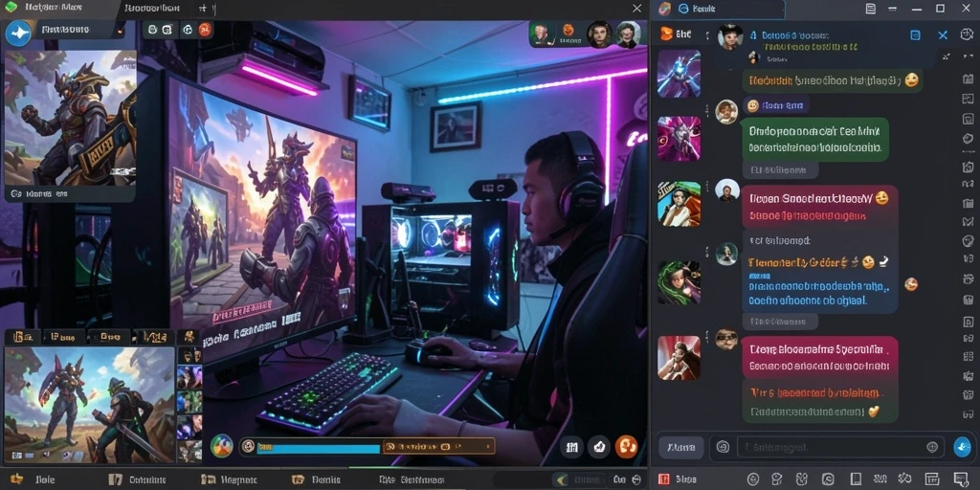980x490 pixels.
Task: Click the blue stream progress bar
Action: 320,448
